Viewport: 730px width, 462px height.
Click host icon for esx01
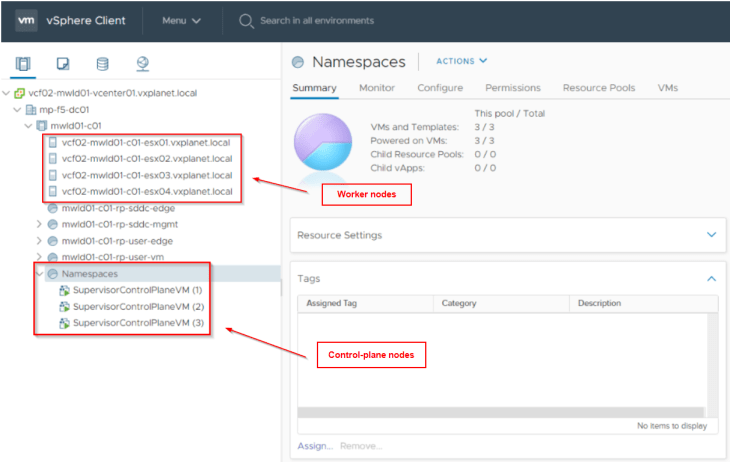click(x=53, y=143)
